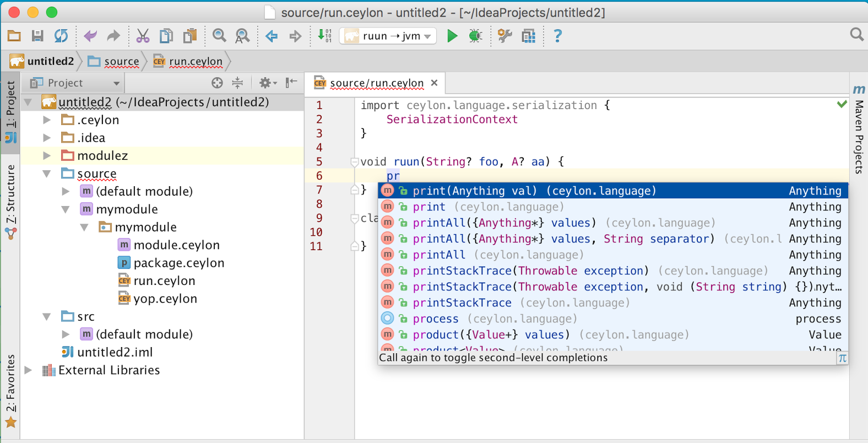Hide the Project panel with the arrow icon
The image size is (868, 443).
(x=291, y=83)
